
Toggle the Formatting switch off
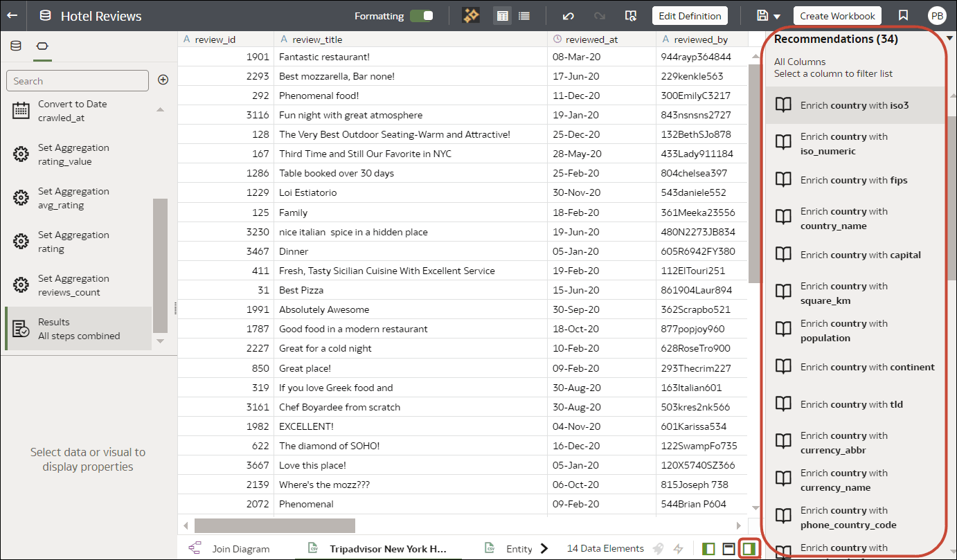tap(422, 15)
